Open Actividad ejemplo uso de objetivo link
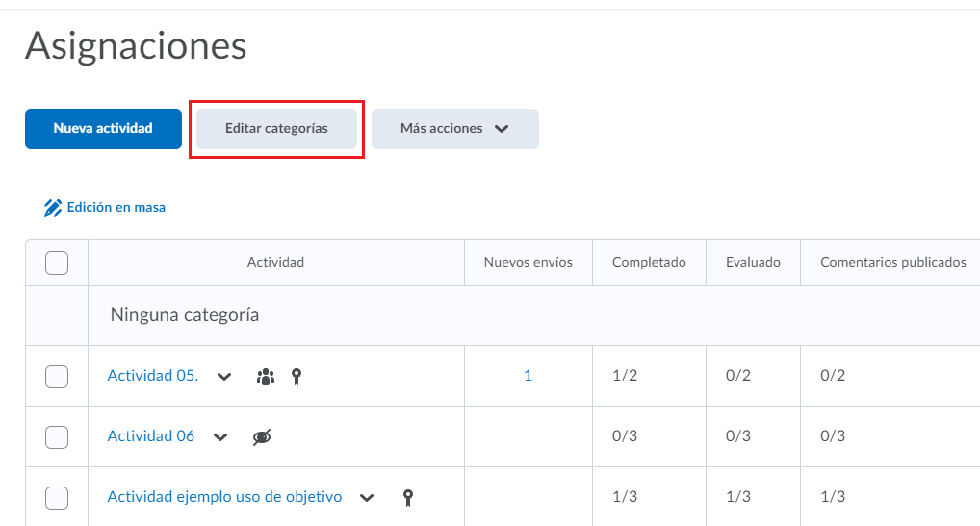 [x=224, y=496]
